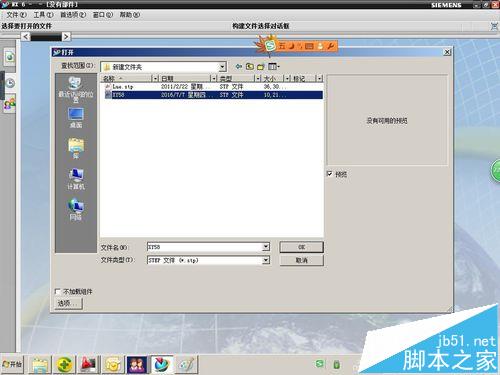Go up one folder level icon
Viewport: 500px width, 375px height.
(250, 66)
